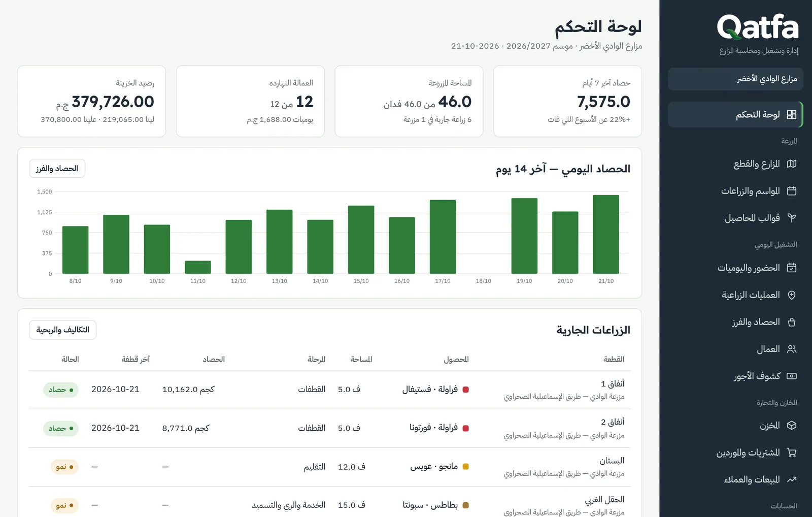Open المواسم والزراعات section

(735, 191)
